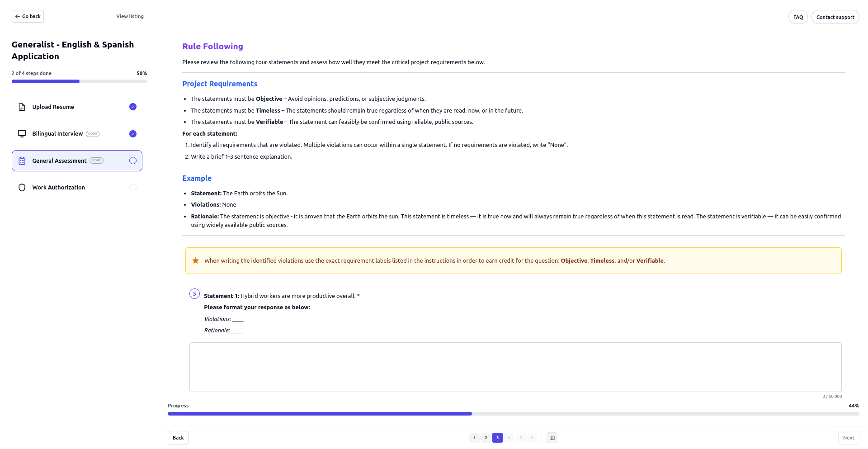Click Contact support button
The height and width of the screenshot is (449, 868).
[x=835, y=17]
